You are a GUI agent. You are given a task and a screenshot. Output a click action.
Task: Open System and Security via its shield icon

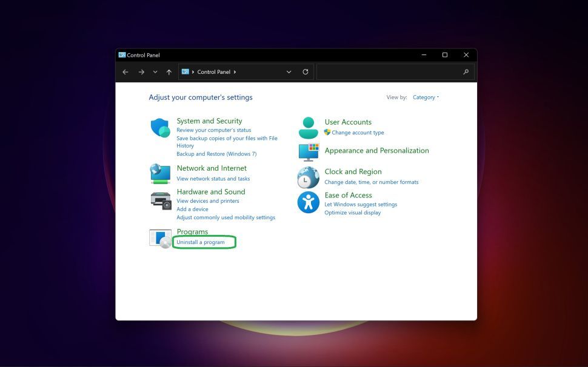(160, 128)
